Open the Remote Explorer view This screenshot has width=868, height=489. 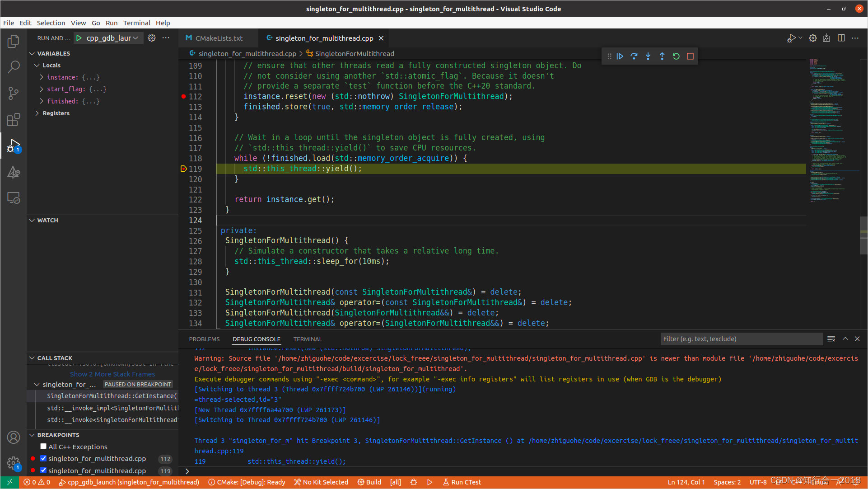[14, 198]
